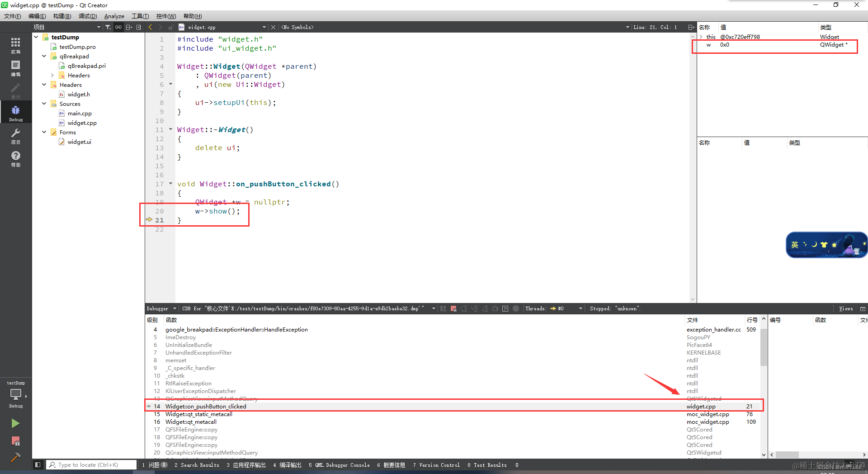
Task: Expand the Headers folder under qBreakpad
Action: pyautogui.click(x=52, y=75)
